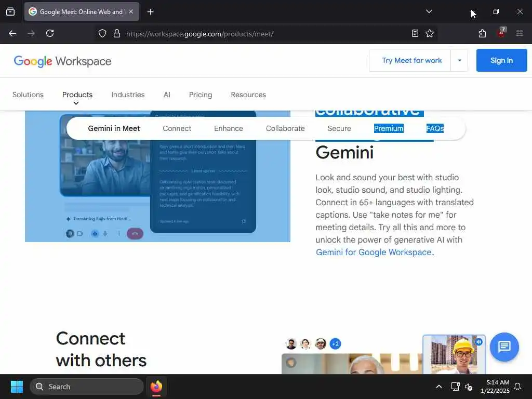This screenshot has height=399, width=532.
Task: Jump to the Collaborate section tab
Action: coord(285,128)
